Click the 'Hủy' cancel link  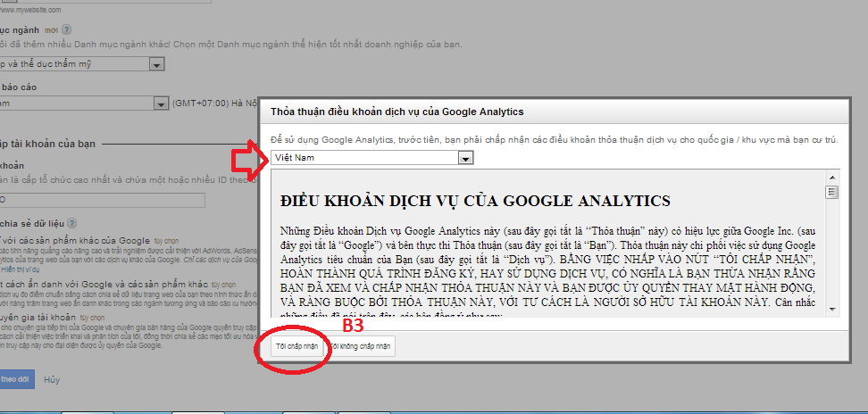point(52,380)
